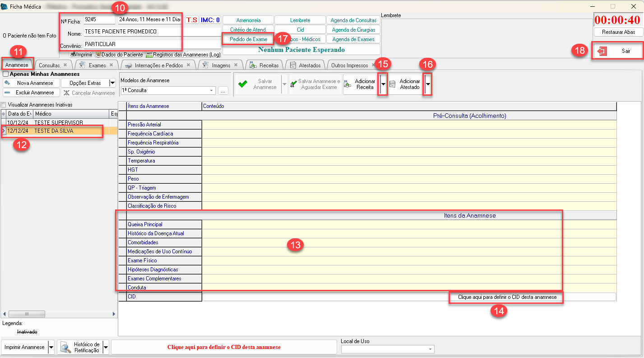Click Histórico de Retificação magnifier icon
This screenshot has height=358, width=644.
click(66, 347)
